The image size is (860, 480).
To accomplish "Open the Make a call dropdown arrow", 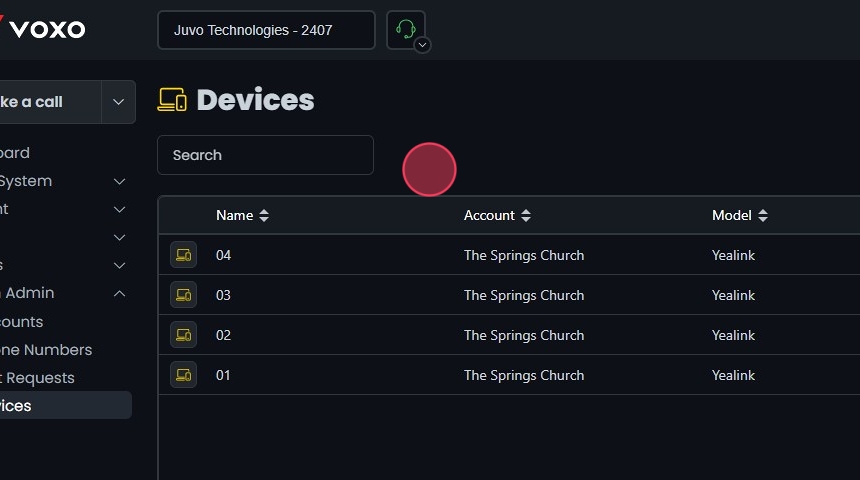I will click(x=118, y=102).
